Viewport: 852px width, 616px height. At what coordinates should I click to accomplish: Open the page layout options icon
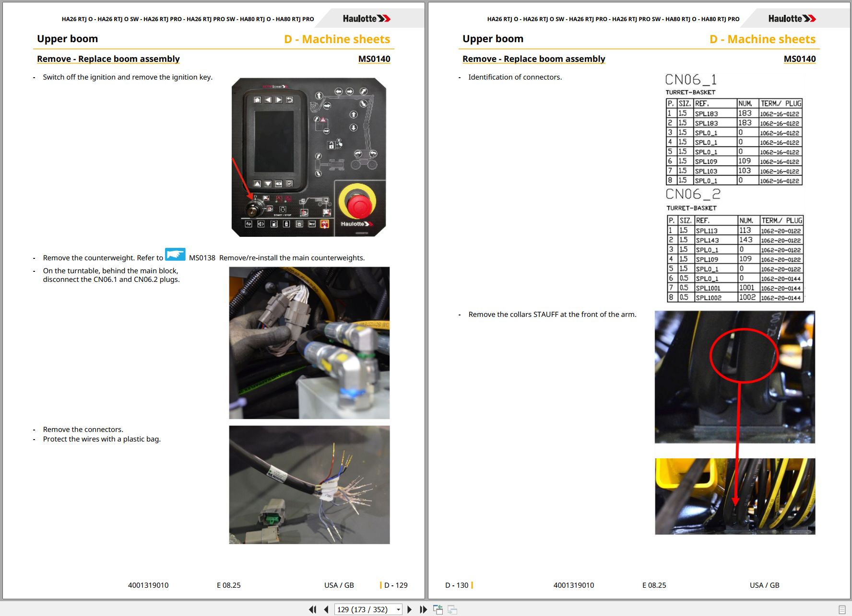[x=842, y=609]
